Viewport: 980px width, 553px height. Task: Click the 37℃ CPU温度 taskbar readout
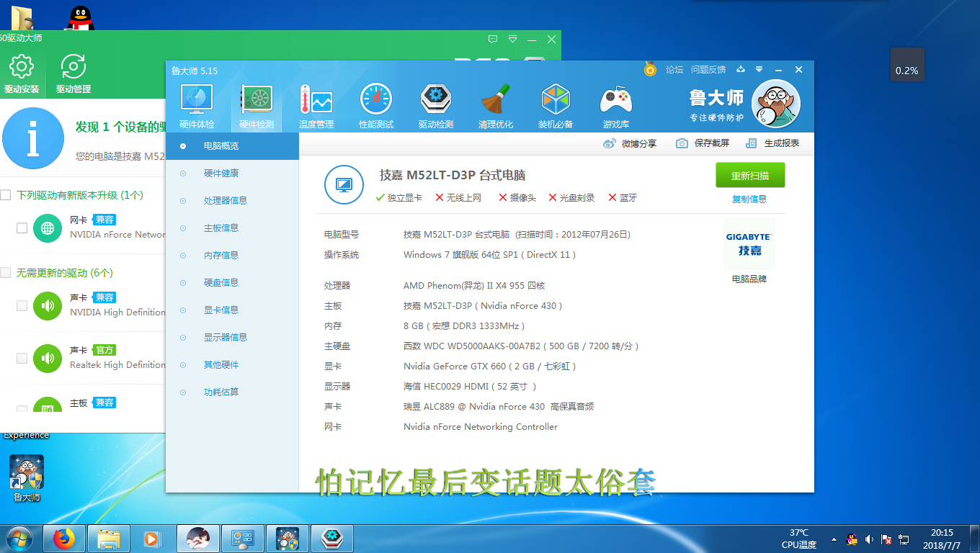tap(799, 539)
